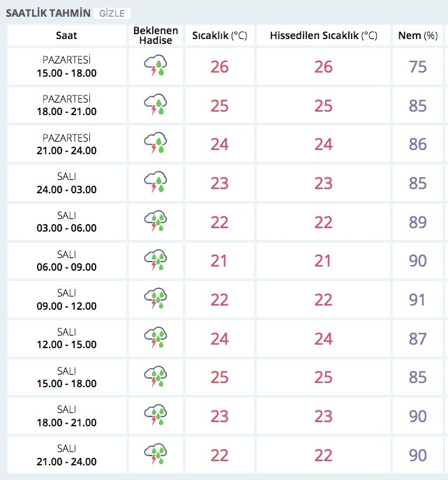Viewport: 448px width, 480px height.
Task: Click the storm icon for Salı 12.00 - 15.00
Action: click(156, 338)
